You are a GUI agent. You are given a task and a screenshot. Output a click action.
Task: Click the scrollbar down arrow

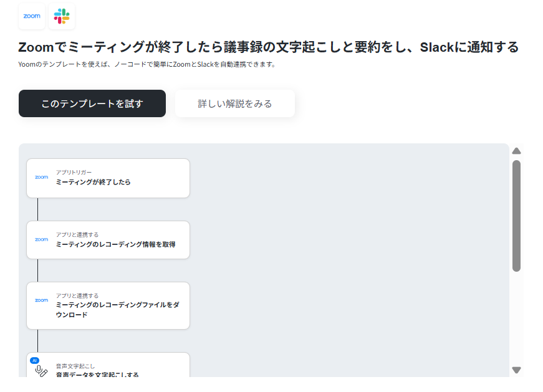(x=516, y=370)
